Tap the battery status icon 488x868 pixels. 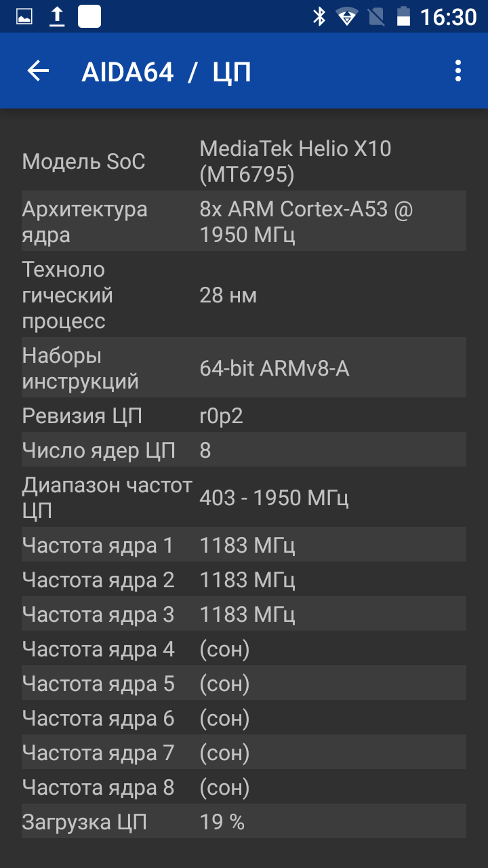coord(403,16)
